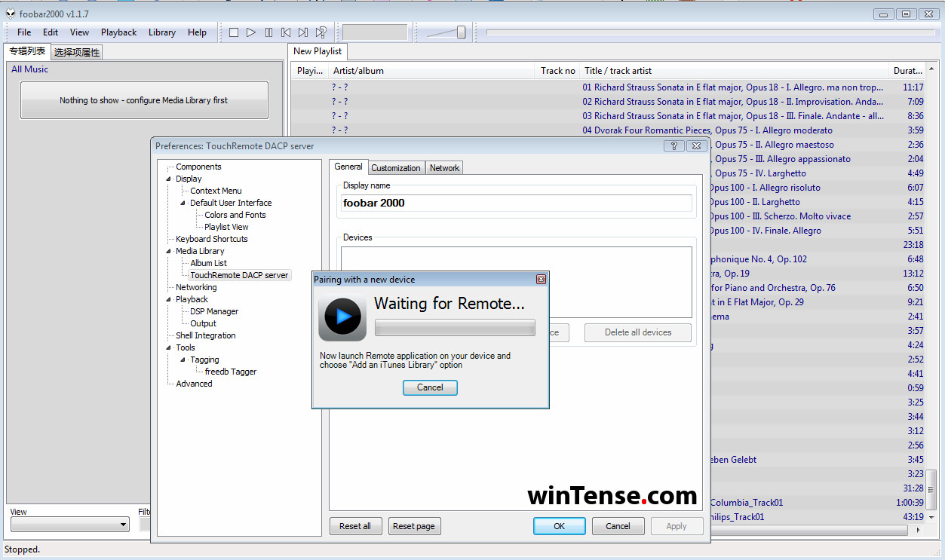Open the Library menu

click(x=162, y=32)
